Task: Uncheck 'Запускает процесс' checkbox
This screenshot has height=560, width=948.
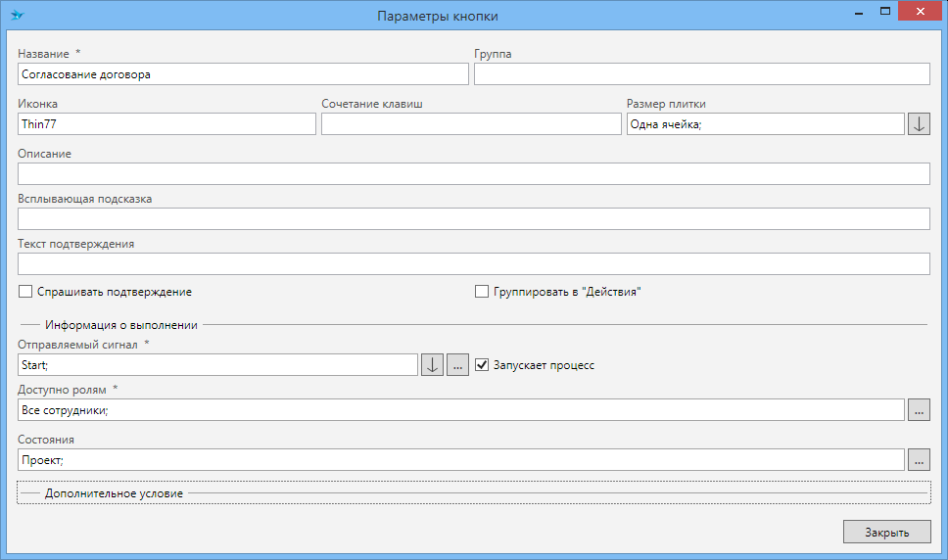Action: [x=481, y=365]
